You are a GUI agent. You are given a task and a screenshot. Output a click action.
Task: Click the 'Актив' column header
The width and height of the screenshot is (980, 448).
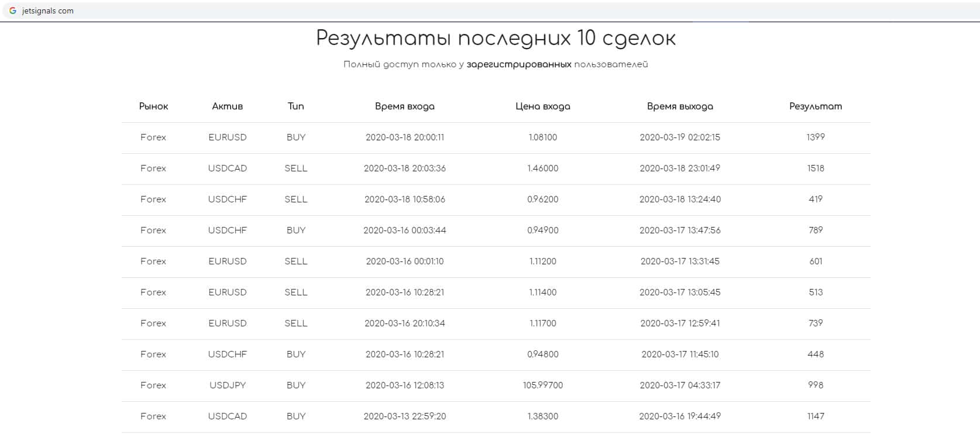227,106
